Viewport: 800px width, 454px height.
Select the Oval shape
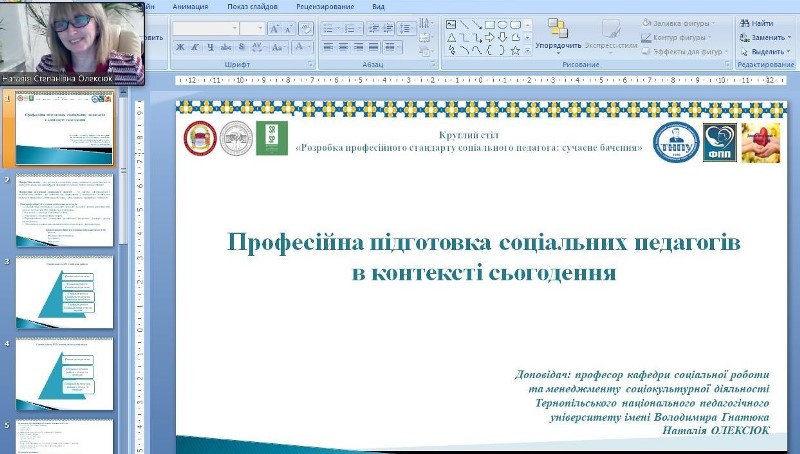(x=503, y=24)
